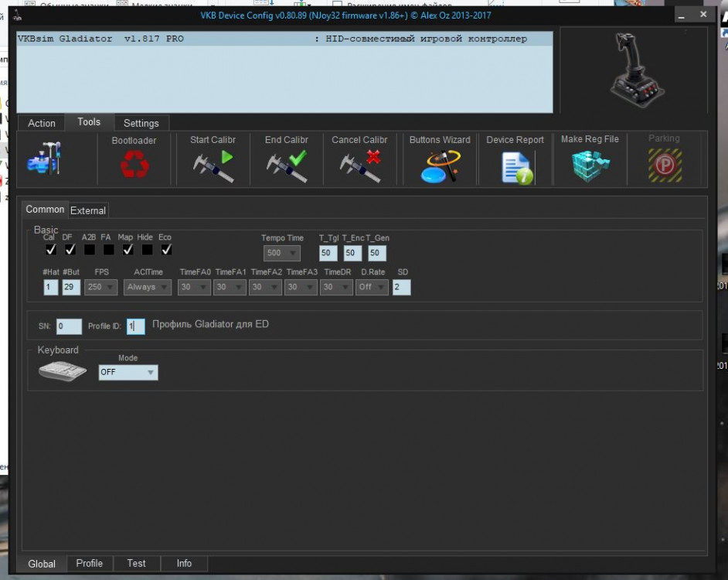
Task: Disable the Eco checkbox
Action: [166, 250]
